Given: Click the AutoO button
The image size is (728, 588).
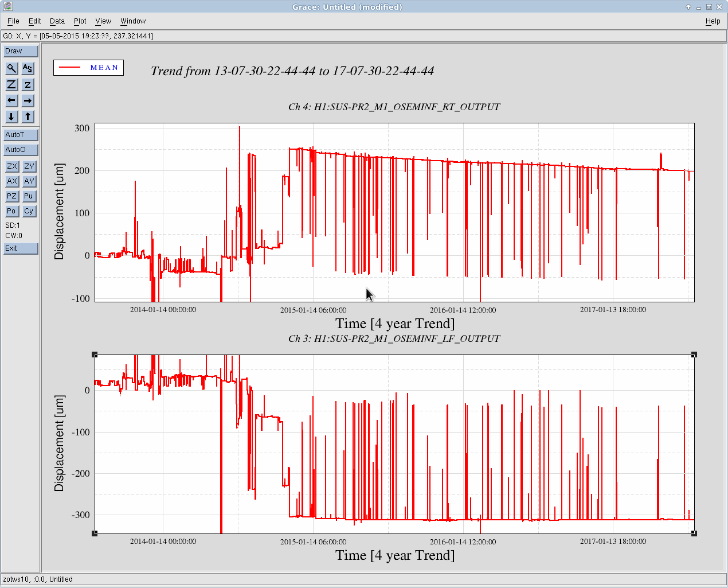Looking at the screenshot, I should pyautogui.click(x=21, y=150).
